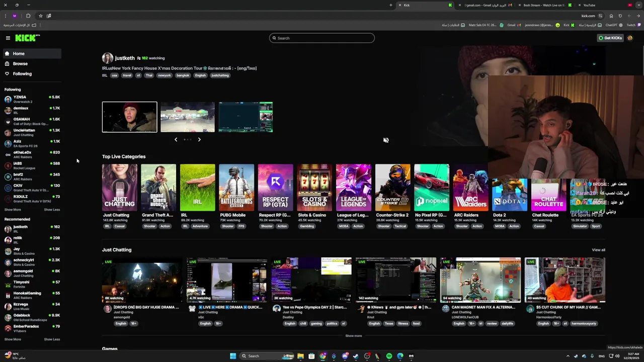Image resolution: width=644 pixels, height=362 pixels.
Task: Open Chat Roulette category card
Action: coord(549,195)
